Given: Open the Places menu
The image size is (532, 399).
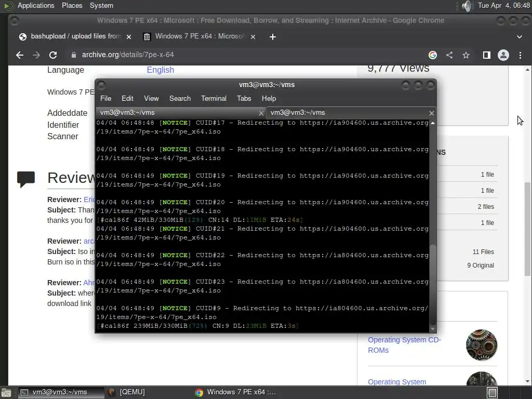Looking at the screenshot, I should click(72, 5).
